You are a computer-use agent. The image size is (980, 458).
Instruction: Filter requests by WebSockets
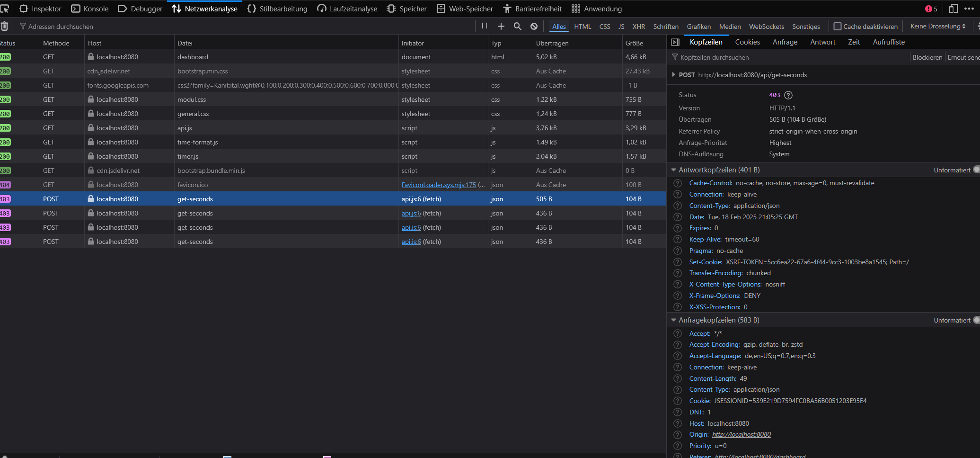click(x=767, y=27)
